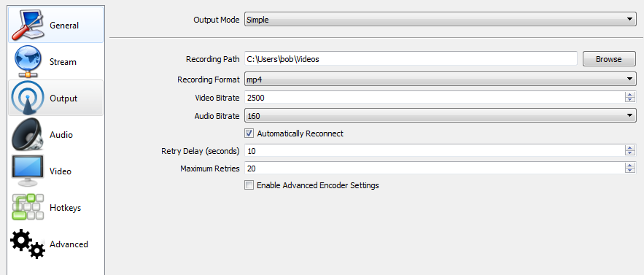Click the Output broadcast antenna icon
The width and height of the screenshot is (644, 275).
click(28, 98)
